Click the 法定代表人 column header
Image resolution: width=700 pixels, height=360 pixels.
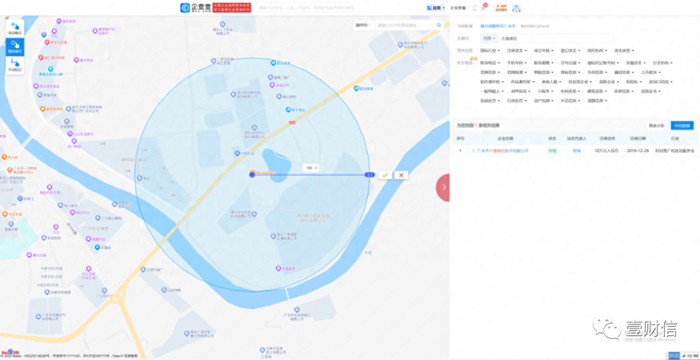tap(577, 139)
